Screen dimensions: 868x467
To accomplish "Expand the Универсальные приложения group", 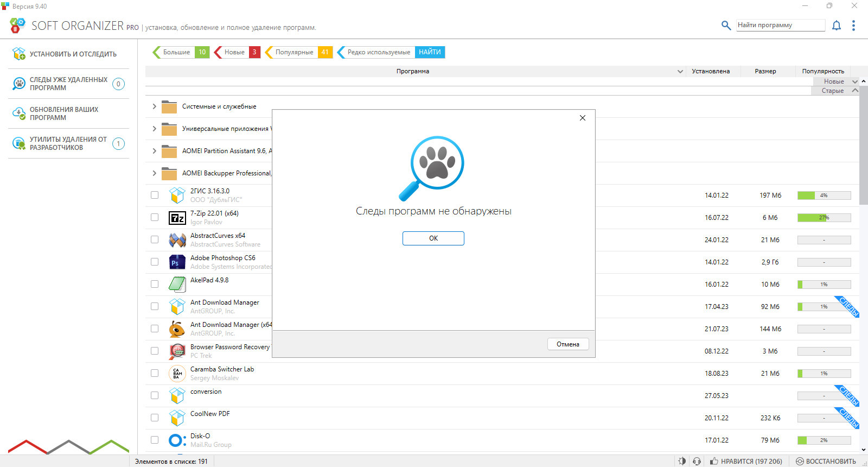I will tap(154, 129).
